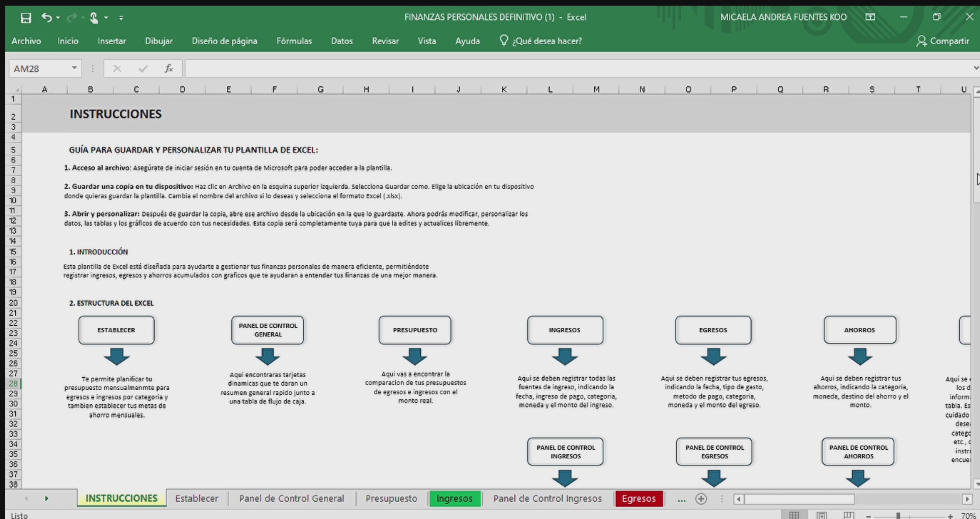Click the INGRESOS box
The width and height of the screenshot is (980, 519).
tap(565, 330)
